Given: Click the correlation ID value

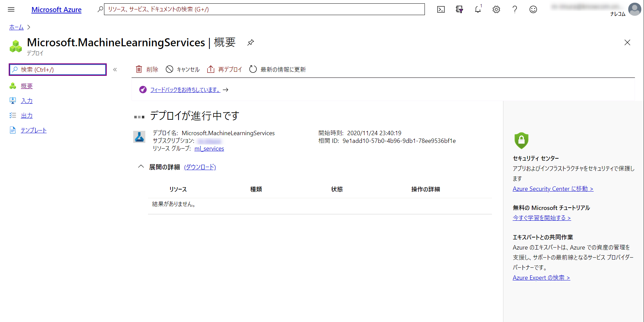Looking at the screenshot, I should click(399, 141).
